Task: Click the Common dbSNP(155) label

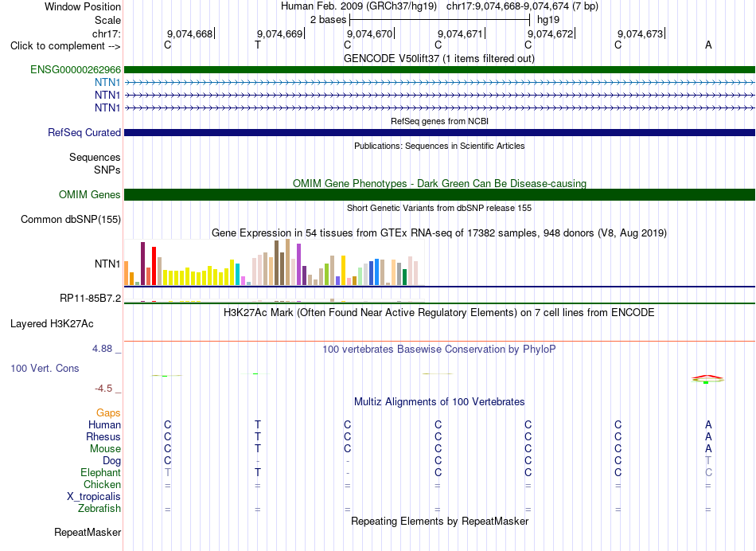Action: click(70, 220)
